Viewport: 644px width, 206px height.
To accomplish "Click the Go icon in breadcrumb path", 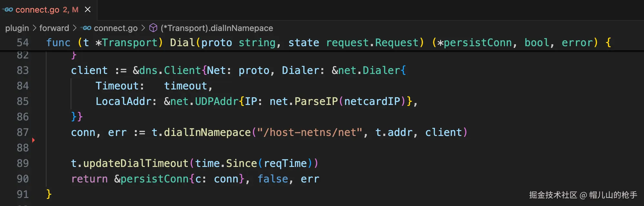I will tap(86, 28).
